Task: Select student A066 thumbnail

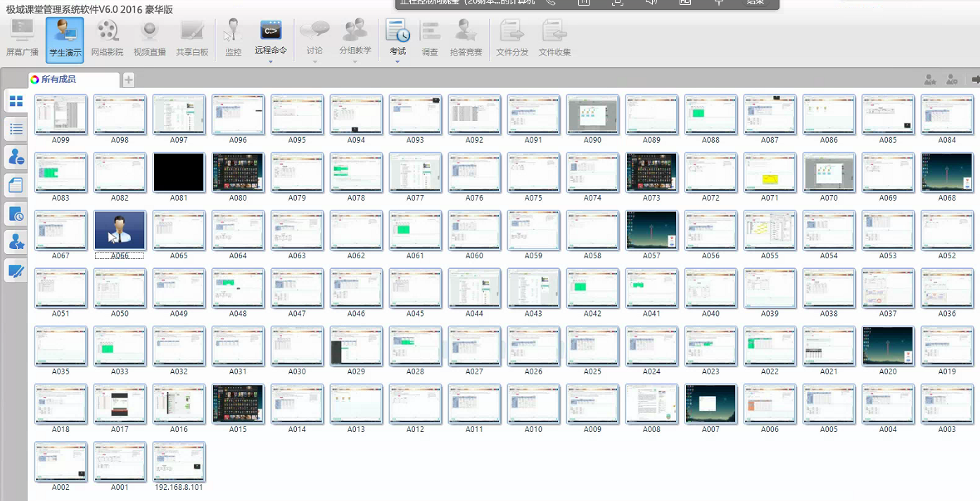Action: click(x=120, y=230)
